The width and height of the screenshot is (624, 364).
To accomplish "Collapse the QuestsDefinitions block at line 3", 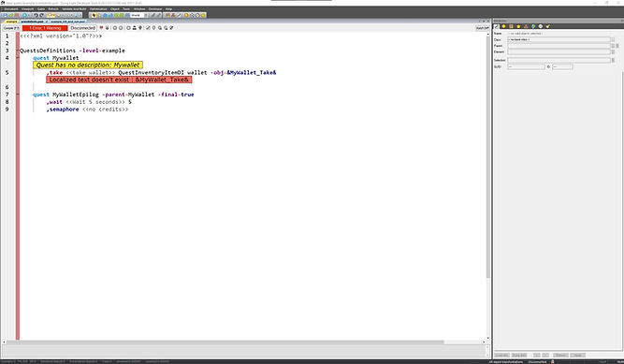I will point(18,51).
